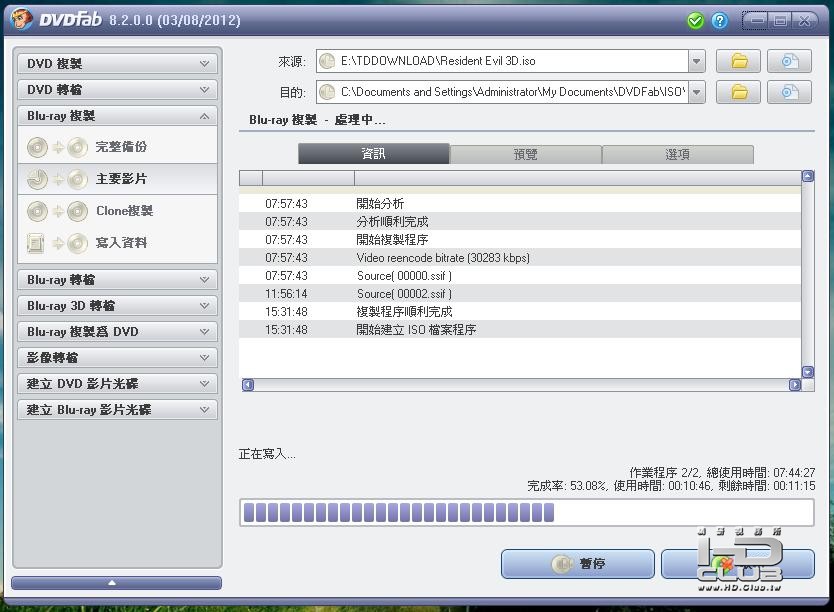Select 寫入資料 write data mode
Screen dimensions: 834x612
pos(118,242)
